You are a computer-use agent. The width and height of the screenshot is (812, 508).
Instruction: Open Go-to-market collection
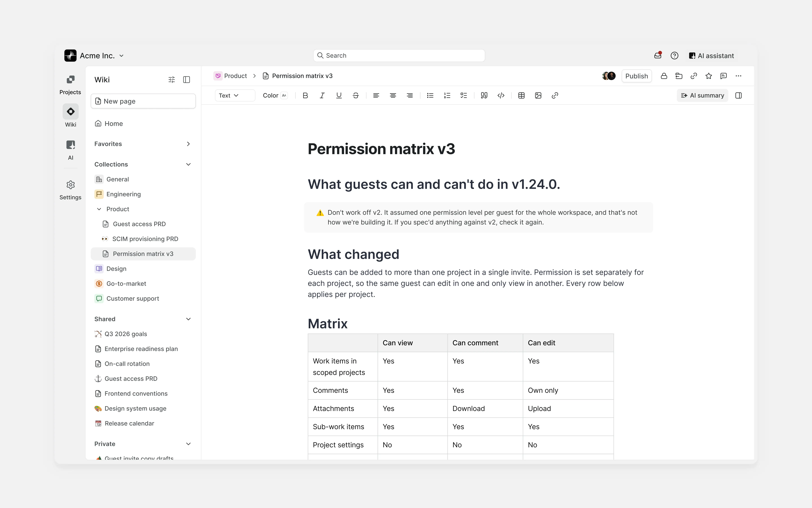pos(143,284)
